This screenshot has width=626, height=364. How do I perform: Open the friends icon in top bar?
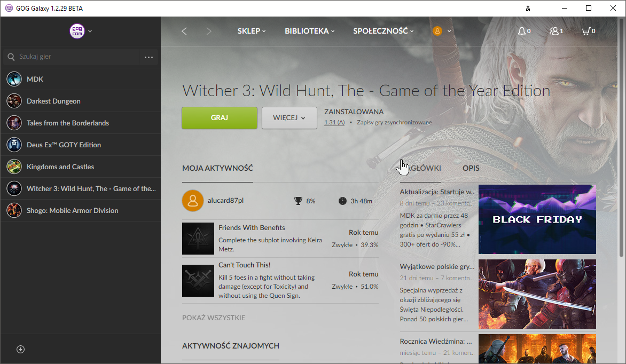click(554, 31)
